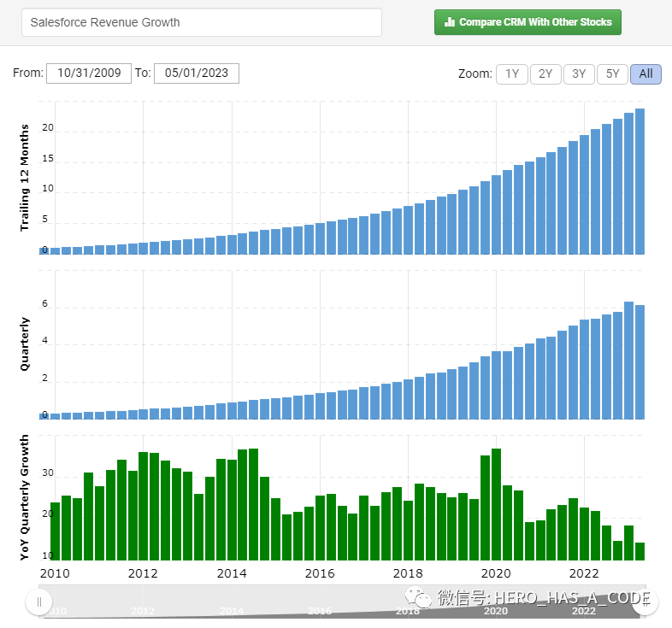This screenshot has width=672, height=628.
Task: Click the Quarterly axis title
Action: pos(25,344)
